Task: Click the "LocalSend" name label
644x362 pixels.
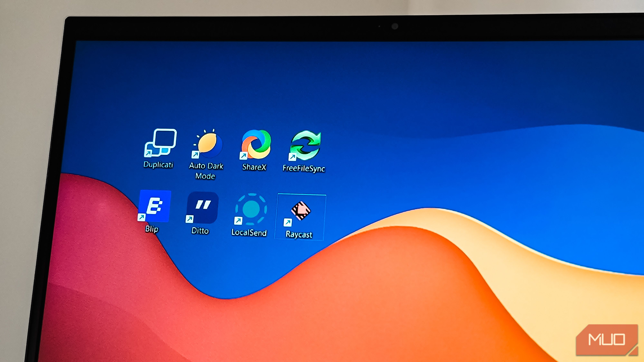Action: point(249,232)
